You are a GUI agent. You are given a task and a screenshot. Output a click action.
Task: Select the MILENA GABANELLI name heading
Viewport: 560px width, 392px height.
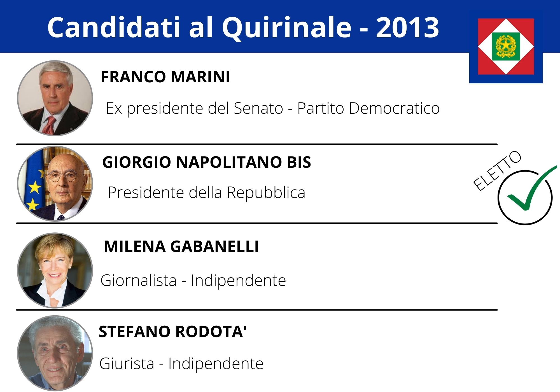(x=181, y=247)
